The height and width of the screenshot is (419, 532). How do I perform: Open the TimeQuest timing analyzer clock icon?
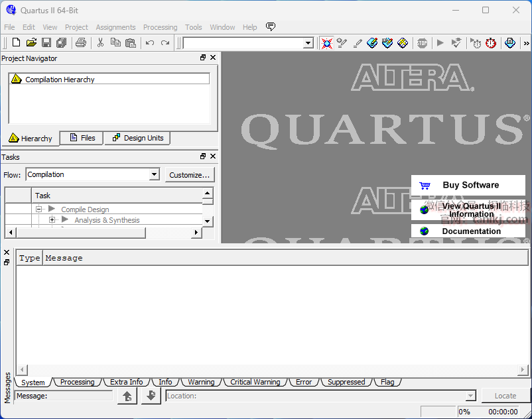491,43
